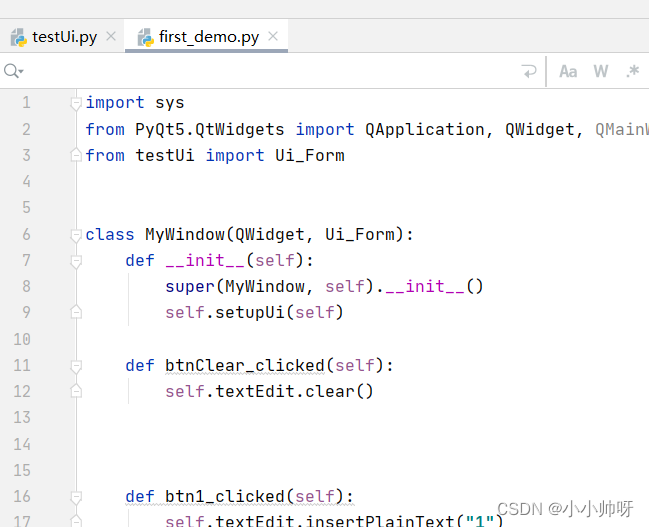Click 'textEdit.clear()' on line 12
649x527 pixels.
pos(294,392)
